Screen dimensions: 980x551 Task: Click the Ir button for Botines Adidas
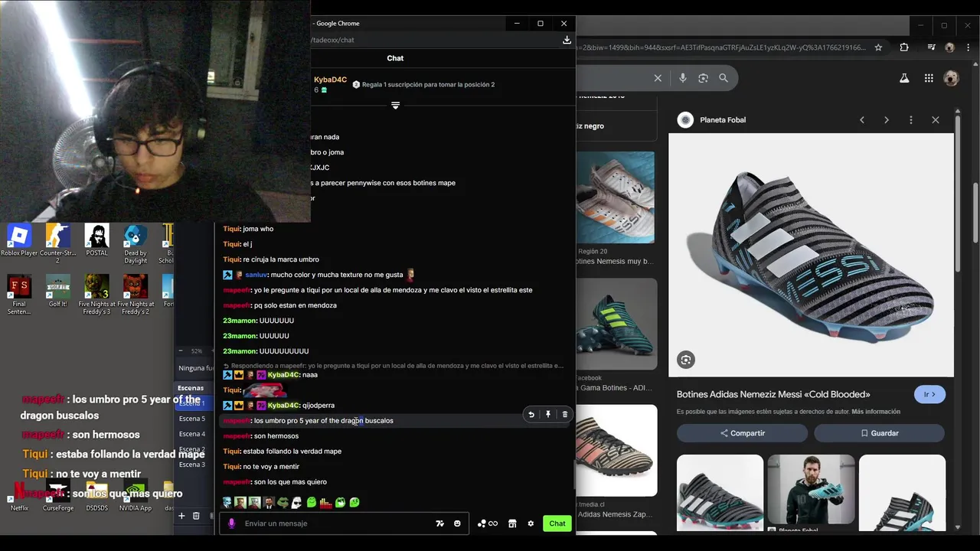click(x=929, y=395)
